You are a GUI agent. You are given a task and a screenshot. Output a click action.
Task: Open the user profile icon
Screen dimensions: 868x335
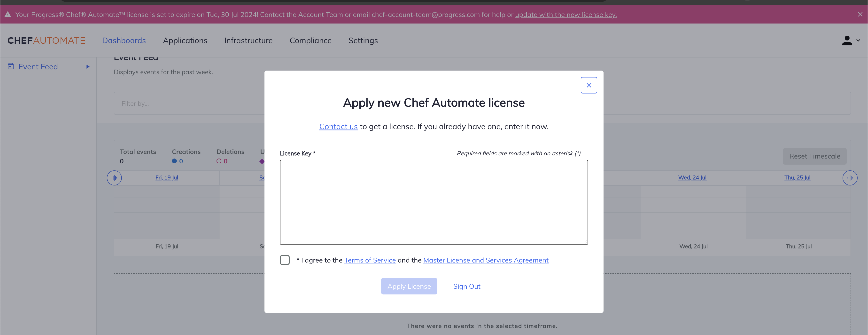847,40
